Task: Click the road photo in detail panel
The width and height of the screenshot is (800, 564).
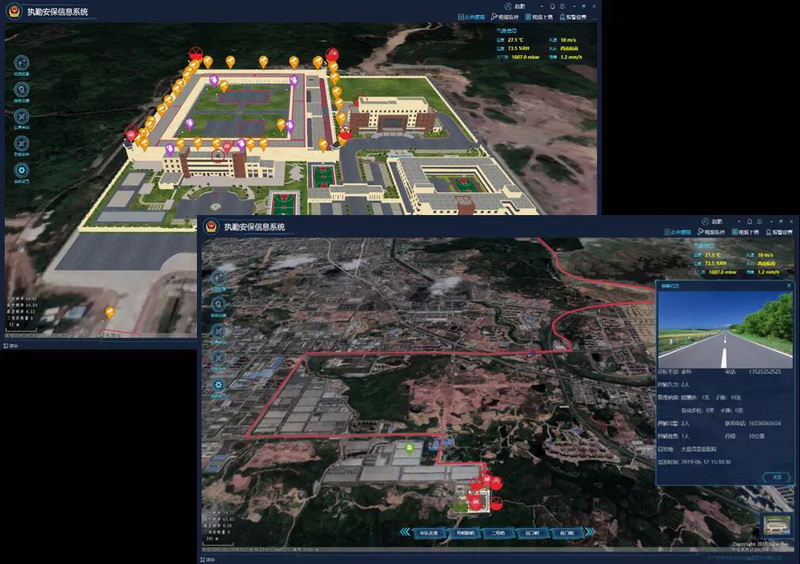Action: (725, 330)
